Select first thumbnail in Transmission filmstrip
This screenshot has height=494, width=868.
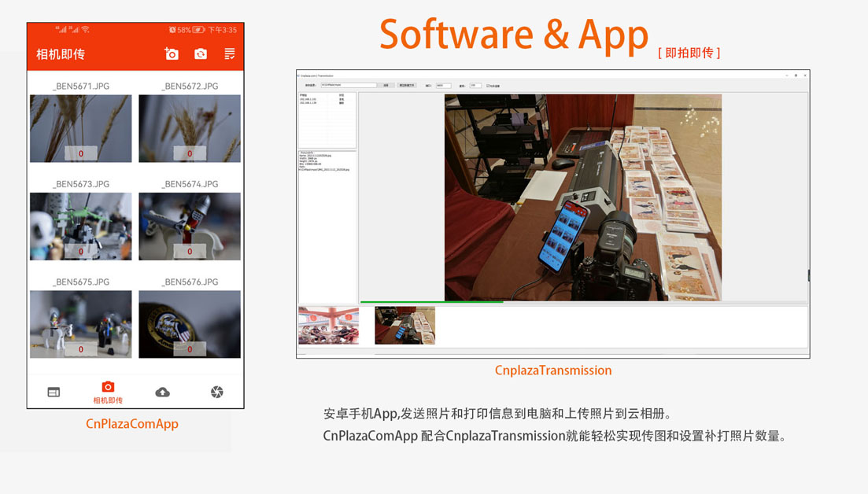[x=328, y=326]
